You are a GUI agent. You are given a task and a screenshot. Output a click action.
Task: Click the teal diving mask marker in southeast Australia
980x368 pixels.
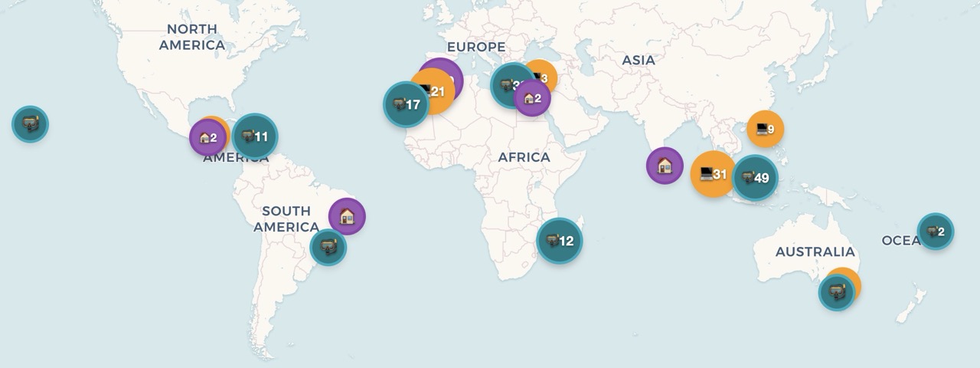point(836,293)
